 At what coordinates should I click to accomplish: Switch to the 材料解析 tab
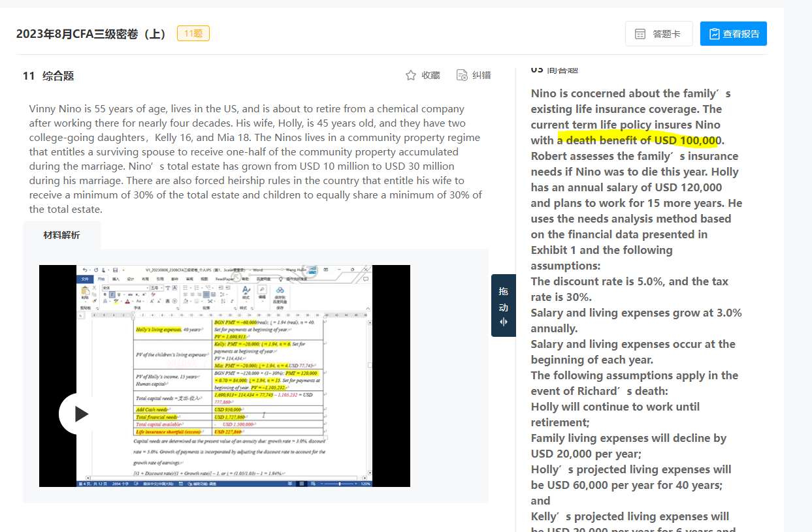[x=62, y=235]
